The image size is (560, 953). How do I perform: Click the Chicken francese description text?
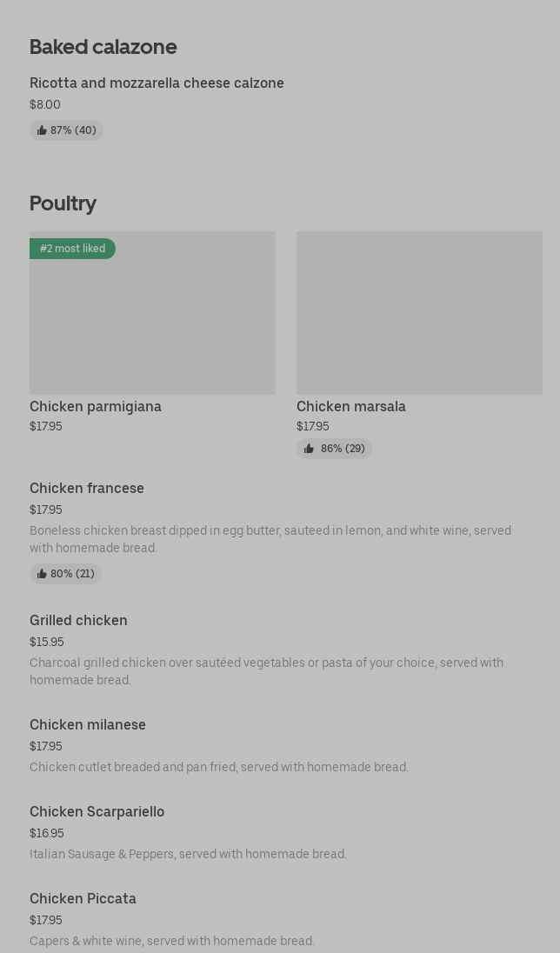click(270, 539)
